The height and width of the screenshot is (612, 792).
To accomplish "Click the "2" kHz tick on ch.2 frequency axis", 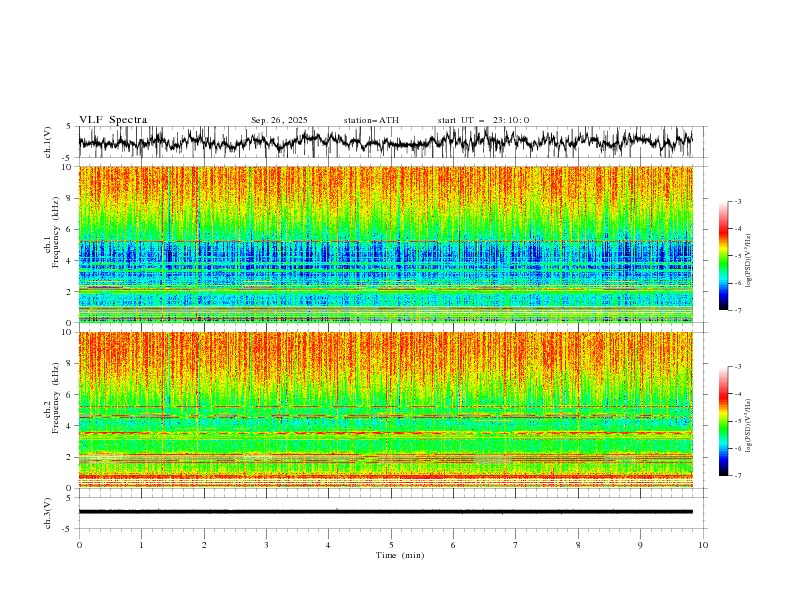I will tap(70, 457).
